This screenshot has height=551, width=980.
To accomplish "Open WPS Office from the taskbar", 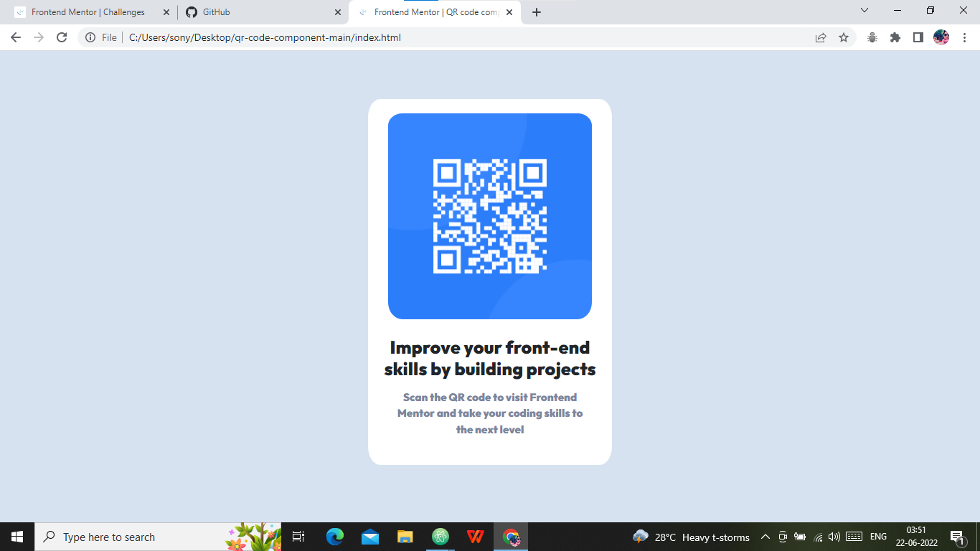I will [475, 537].
